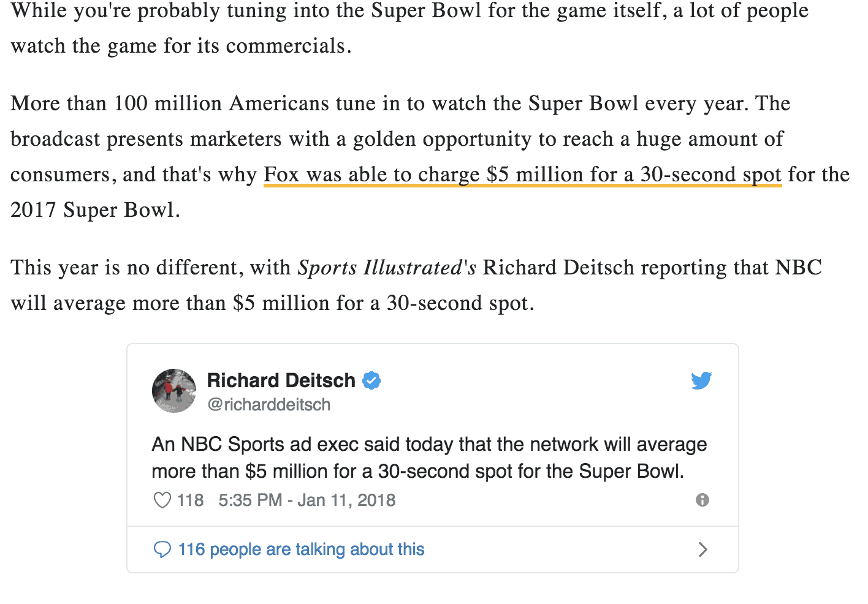
Task: Click the '2017 Super Bowl.' text
Action: pos(96,210)
